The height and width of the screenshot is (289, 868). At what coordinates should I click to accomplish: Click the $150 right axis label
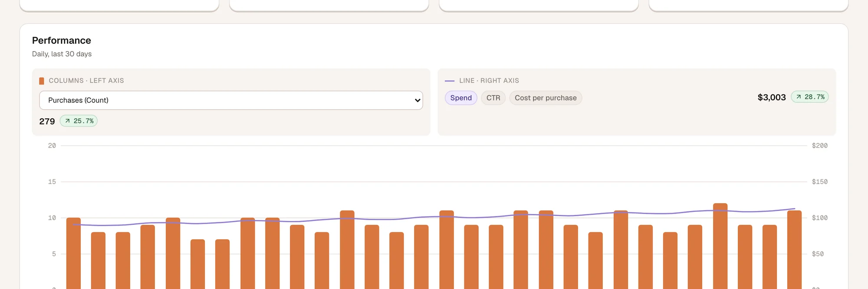[x=820, y=182]
